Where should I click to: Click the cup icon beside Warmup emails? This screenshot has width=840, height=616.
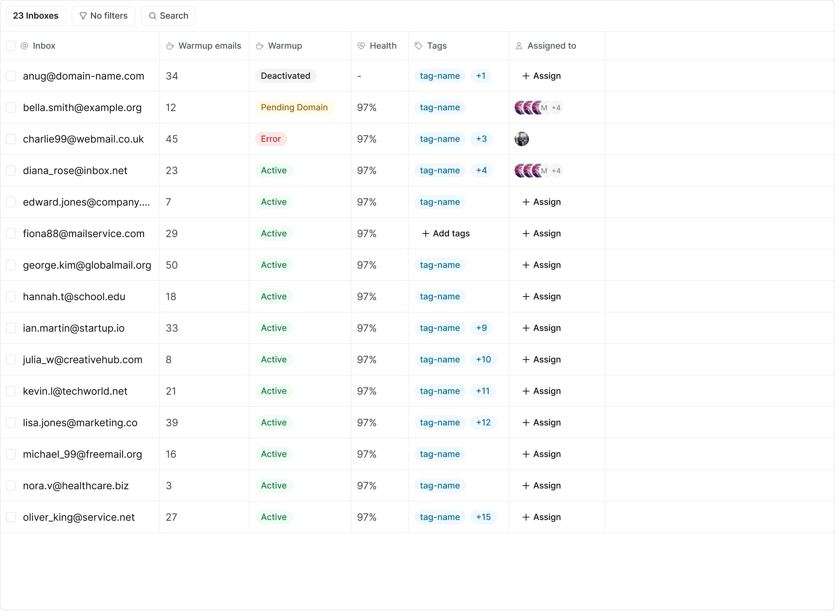point(170,46)
